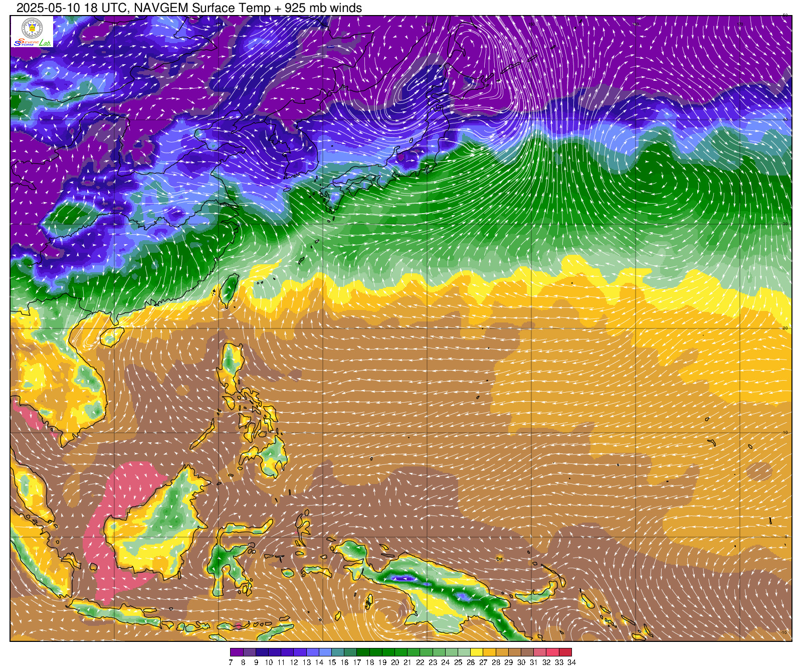The height and width of the screenshot is (672, 802).
Task: Pick the dark blue swatch between 9 and 10
Action: pyautogui.click(x=262, y=652)
